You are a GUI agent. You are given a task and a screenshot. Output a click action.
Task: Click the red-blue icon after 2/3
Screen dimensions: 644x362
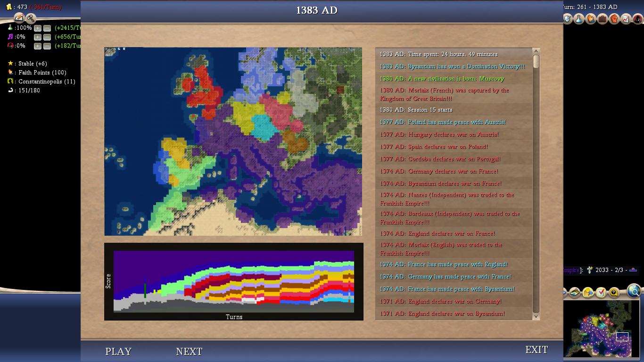point(633,270)
